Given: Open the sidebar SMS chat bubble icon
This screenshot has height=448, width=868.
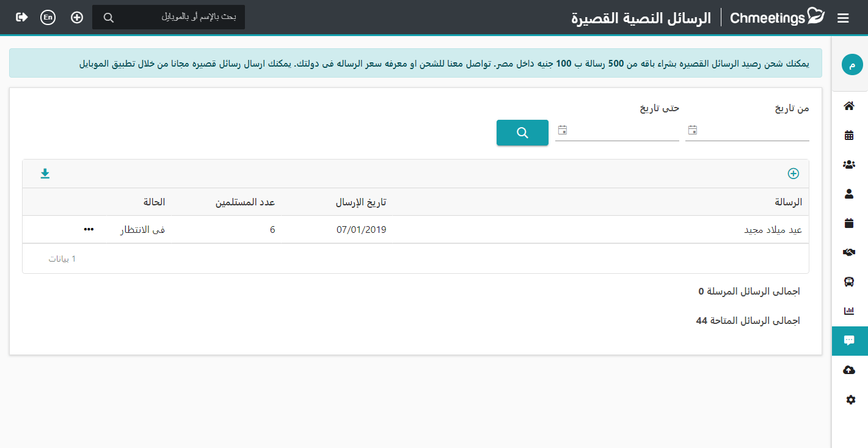Looking at the screenshot, I should 849,340.
